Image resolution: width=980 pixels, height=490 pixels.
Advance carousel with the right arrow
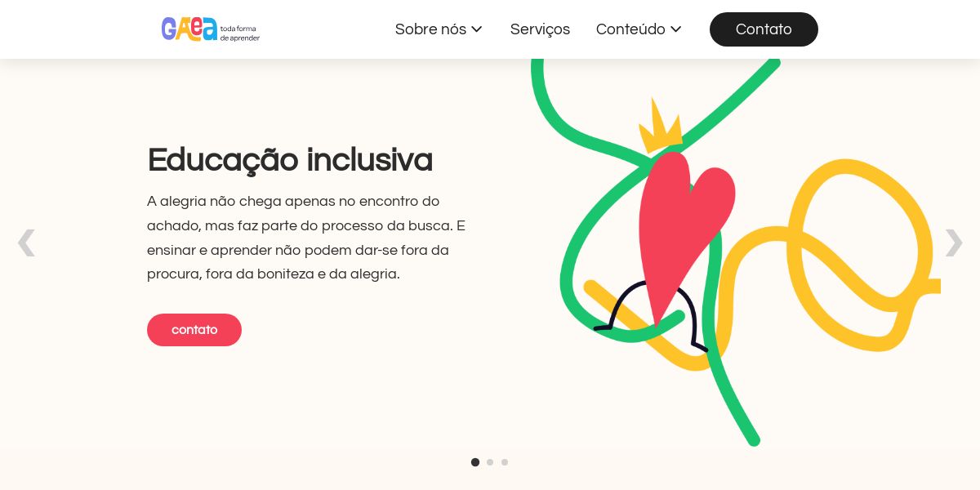pos(953,243)
